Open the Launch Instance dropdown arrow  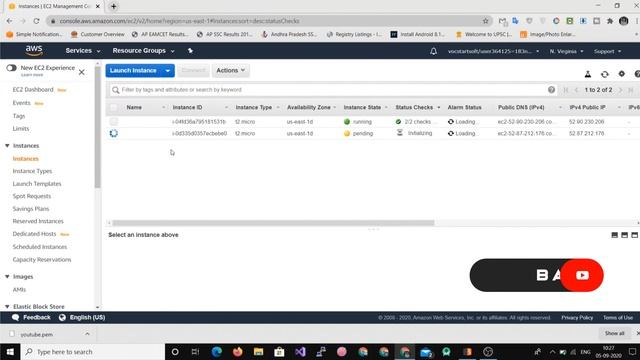pos(168,71)
